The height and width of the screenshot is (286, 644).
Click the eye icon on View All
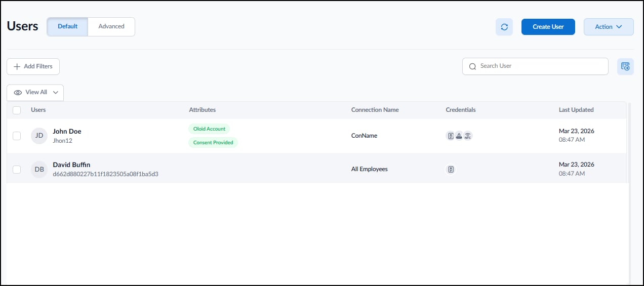[18, 93]
